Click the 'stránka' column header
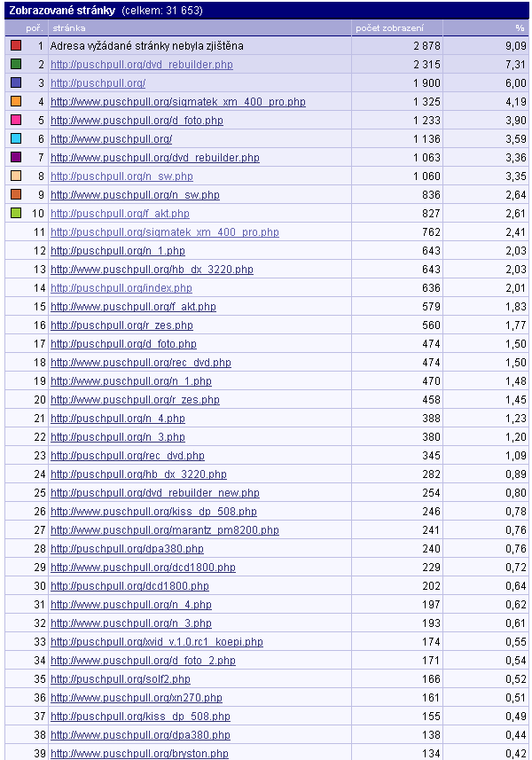Image resolution: width=532 pixels, height=760 pixels. pos(69,28)
